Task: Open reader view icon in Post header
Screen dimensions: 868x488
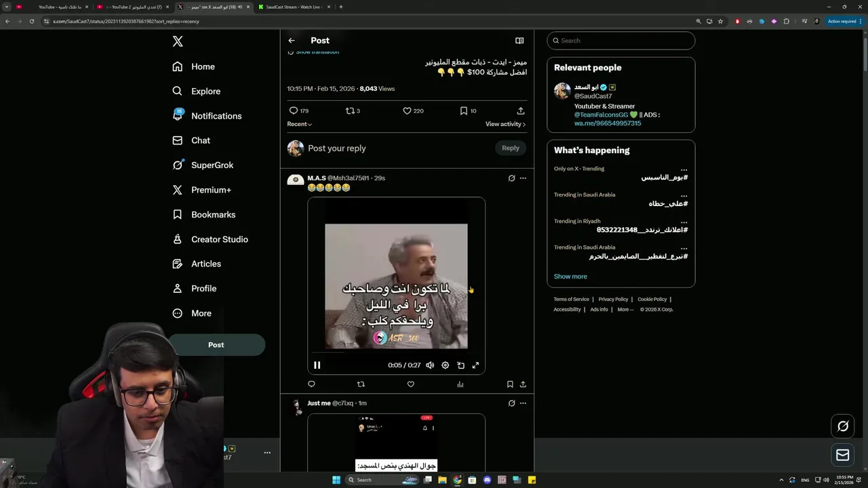Action: tap(519, 41)
